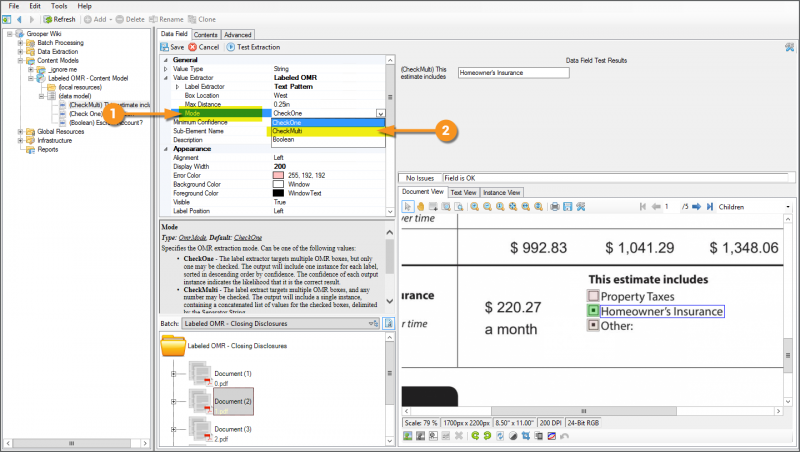Image resolution: width=800 pixels, height=452 pixels.
Task: Expand the Batch Processing tree node
Action: point(20,43)
